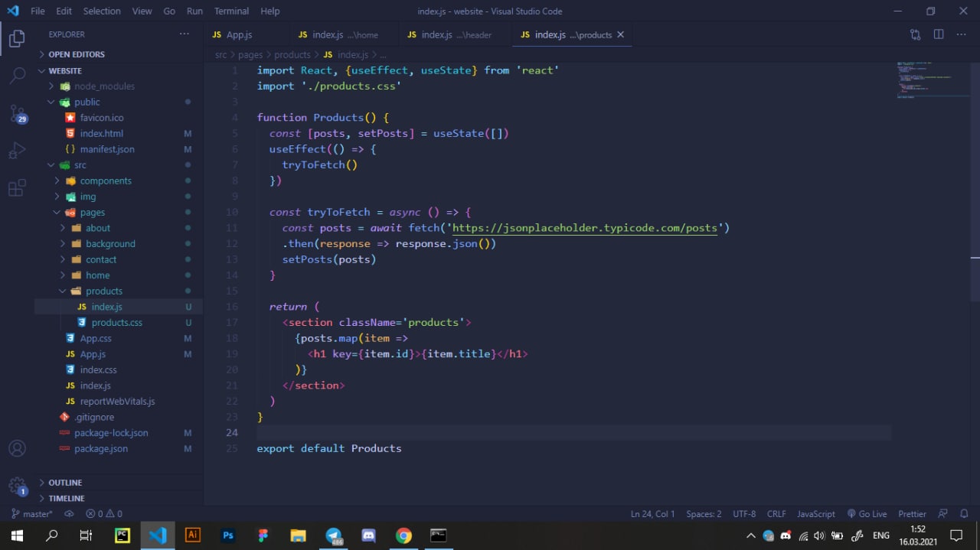This screenshot has height=550, width=980.
Task: Click the Split Editor Right icon
Action: (x=939, y=34)
